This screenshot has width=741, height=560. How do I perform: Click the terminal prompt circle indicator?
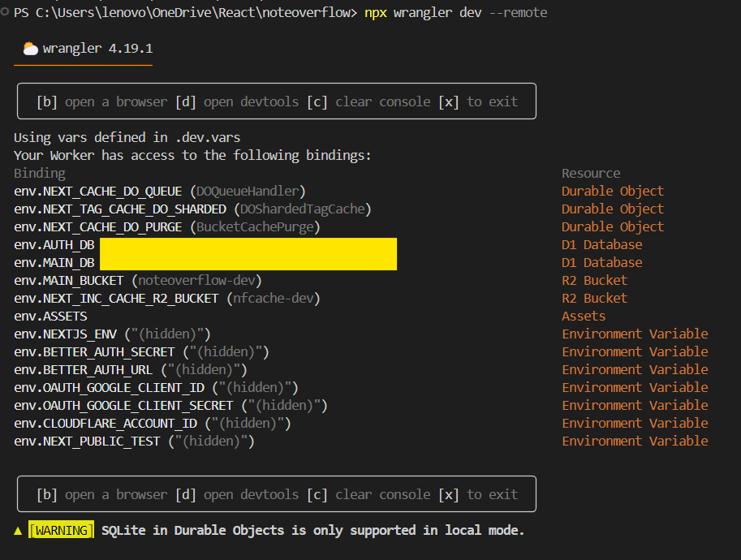coord(5,12)
